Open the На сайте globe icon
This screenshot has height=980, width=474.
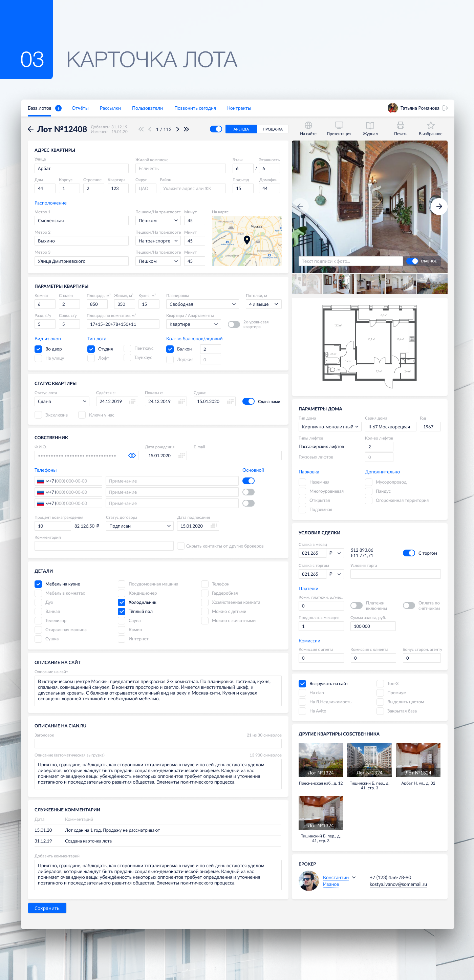308,126
